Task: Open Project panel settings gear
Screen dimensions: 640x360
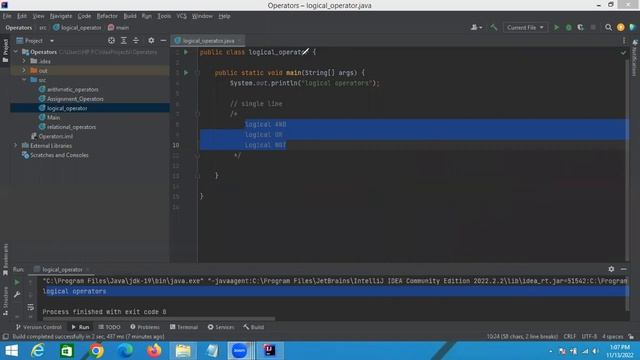Action: [151, 40]
